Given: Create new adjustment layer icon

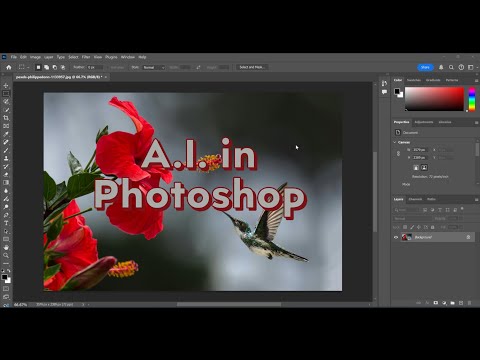Looking at the screenshot, I should coord(444,303).
